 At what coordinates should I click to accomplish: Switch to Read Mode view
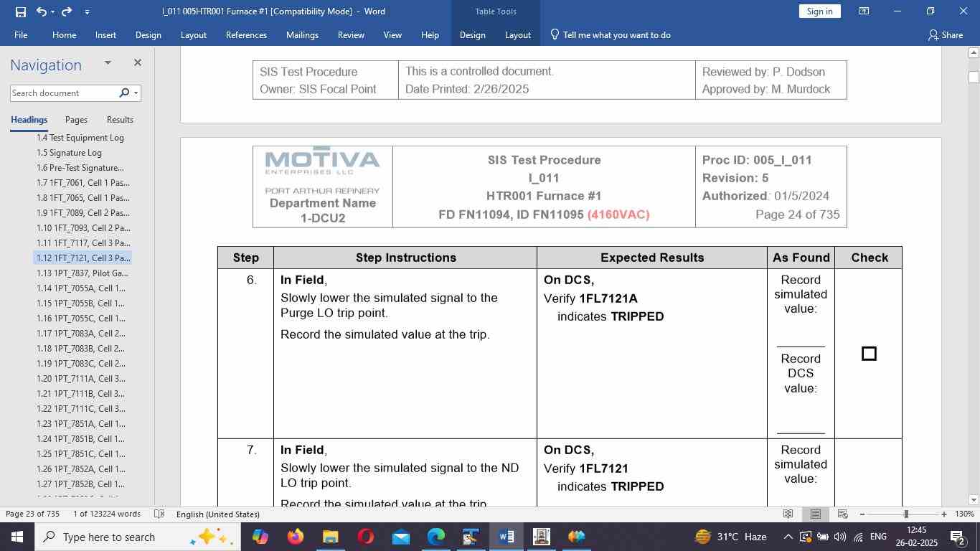click(788, 514)
